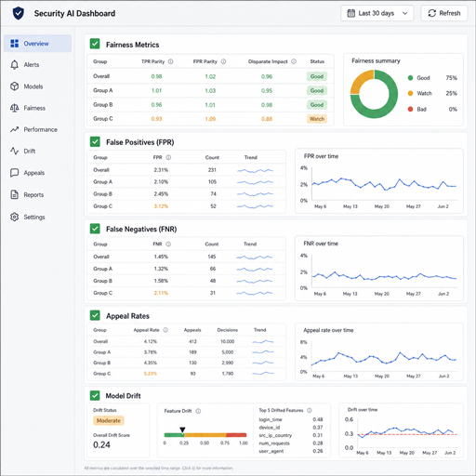
Task: Open the Performance menu label
Action: tap(40, 129)
